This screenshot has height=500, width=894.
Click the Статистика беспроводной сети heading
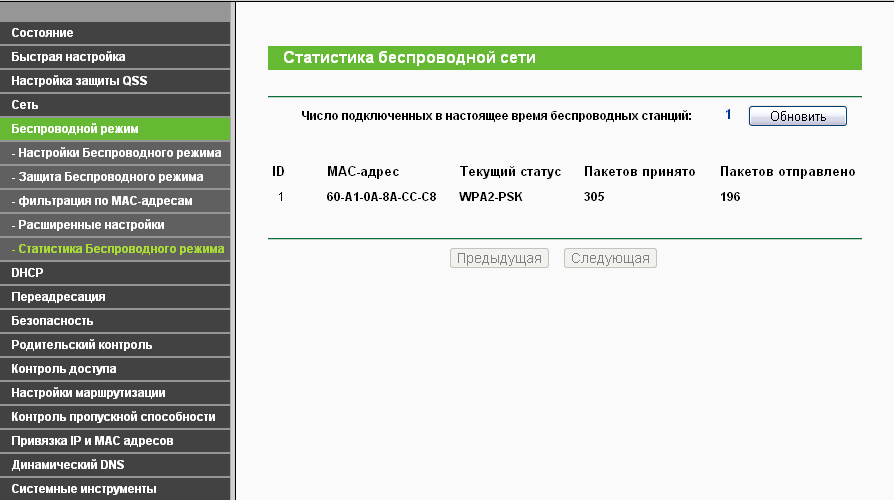(409, 58)
